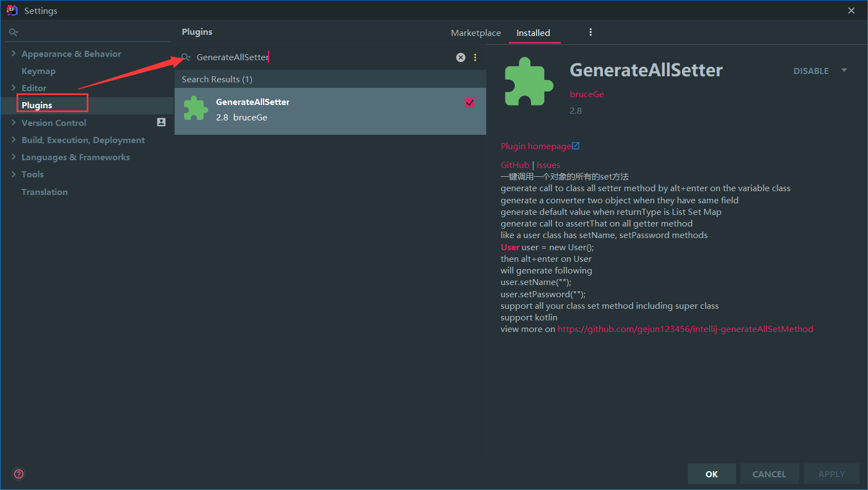
Task: Click the settings search magnifier icon
Action: pos(14,33)
